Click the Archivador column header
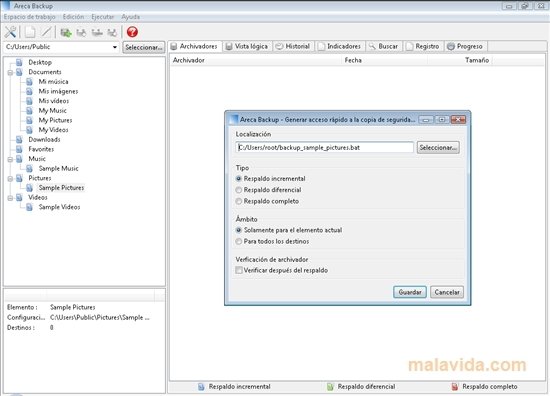The width and height of the screenshot is (550, 396). [256, 60]
